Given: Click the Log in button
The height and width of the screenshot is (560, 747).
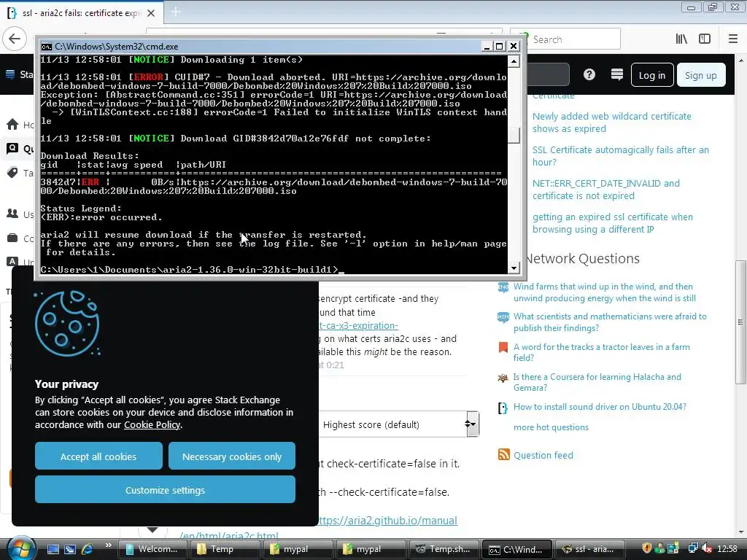Looking at the screenshot, I should 651,75.
